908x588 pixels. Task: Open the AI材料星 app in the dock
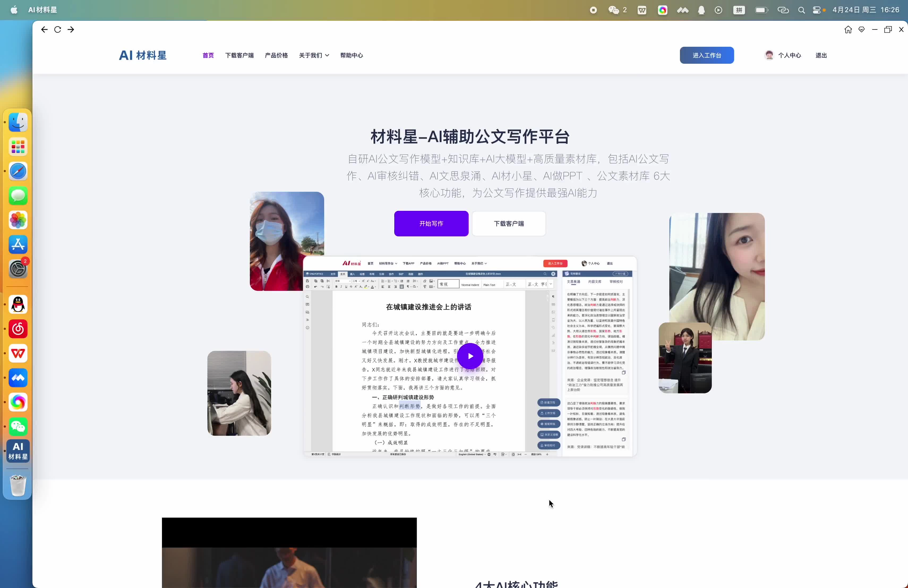coord(18,451)
